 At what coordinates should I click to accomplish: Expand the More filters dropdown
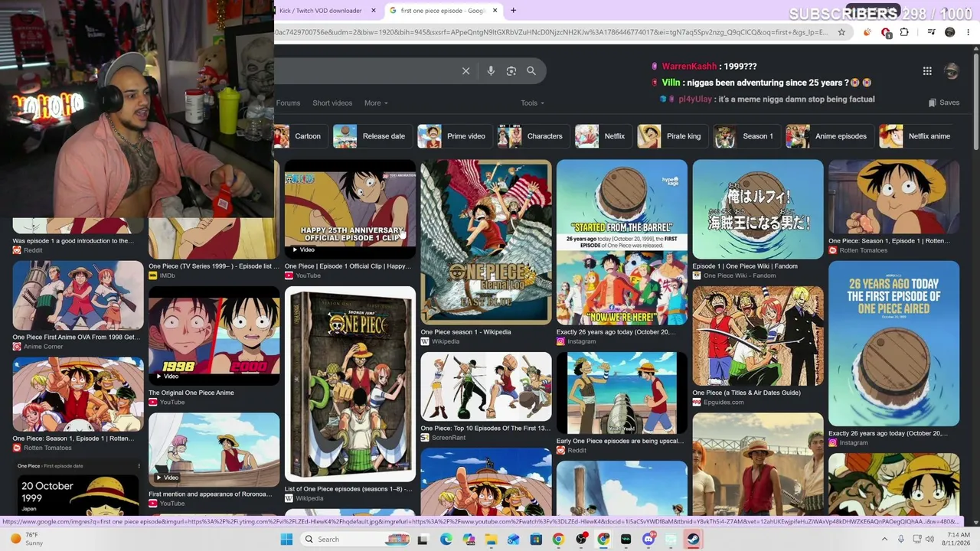point(376,103)
